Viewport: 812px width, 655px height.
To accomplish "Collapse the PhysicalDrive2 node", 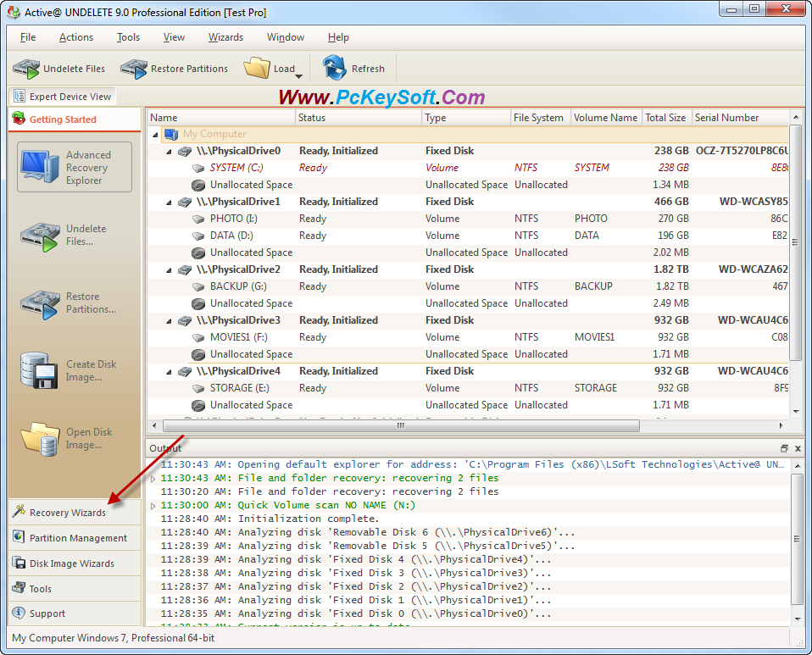I will [169, 270].
